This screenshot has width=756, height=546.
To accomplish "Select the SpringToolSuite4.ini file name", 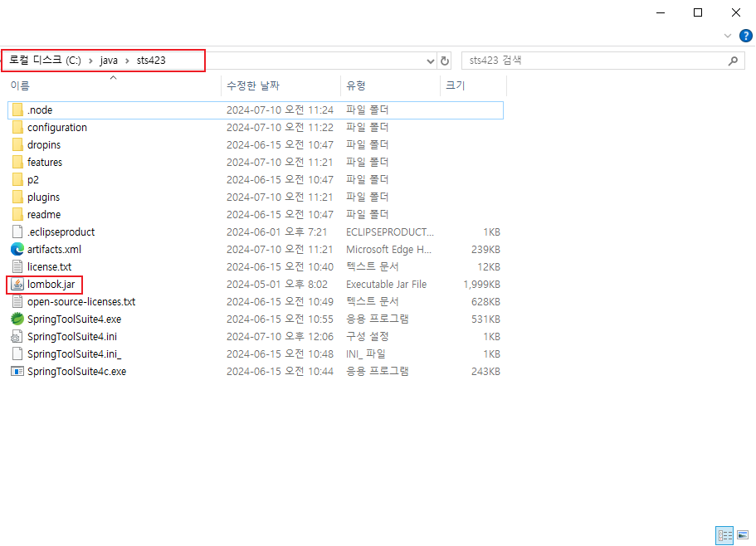I will tap(72, 336).
